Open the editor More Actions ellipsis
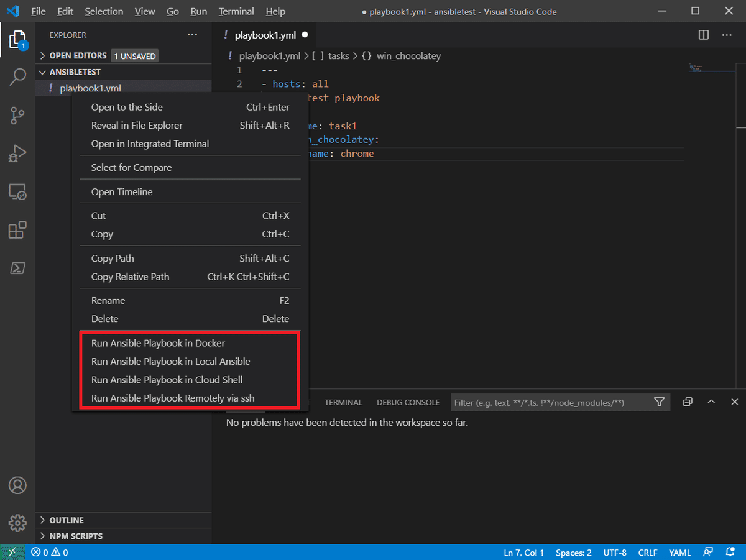This screenshot has height=560, width=746. tap(727, 35)
